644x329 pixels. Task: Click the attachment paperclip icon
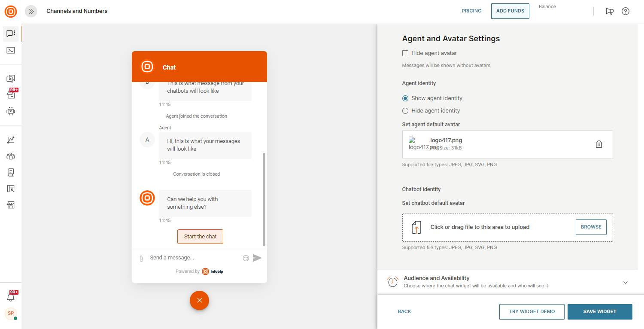coord(141,259)
